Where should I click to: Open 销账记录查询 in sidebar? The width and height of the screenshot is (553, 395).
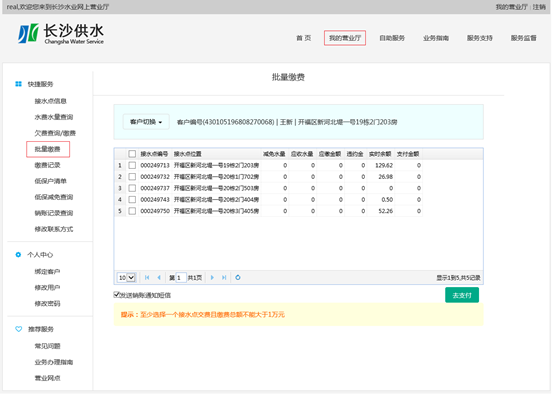(54, 213)
